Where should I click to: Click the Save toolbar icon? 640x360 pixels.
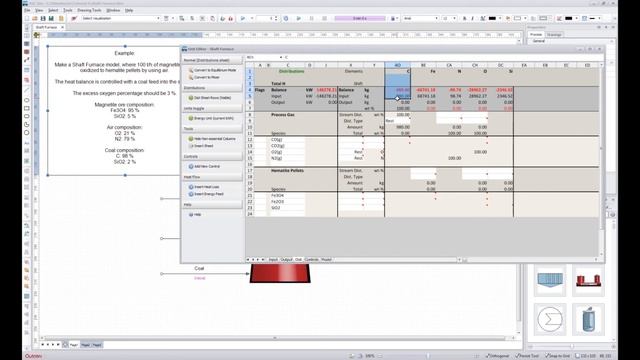43,18
